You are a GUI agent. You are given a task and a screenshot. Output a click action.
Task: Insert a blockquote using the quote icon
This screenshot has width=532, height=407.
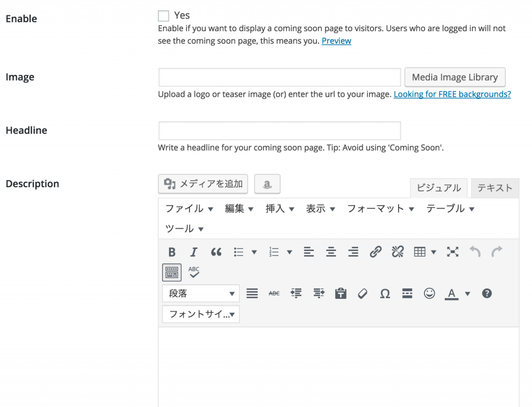tap(216, 252)
